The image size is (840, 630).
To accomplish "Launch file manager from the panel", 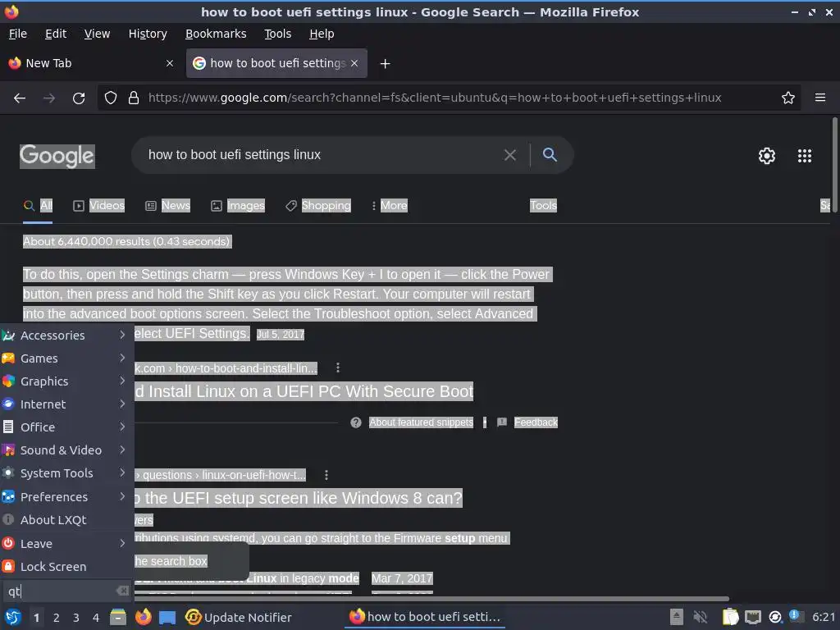I will coord(118,617).
